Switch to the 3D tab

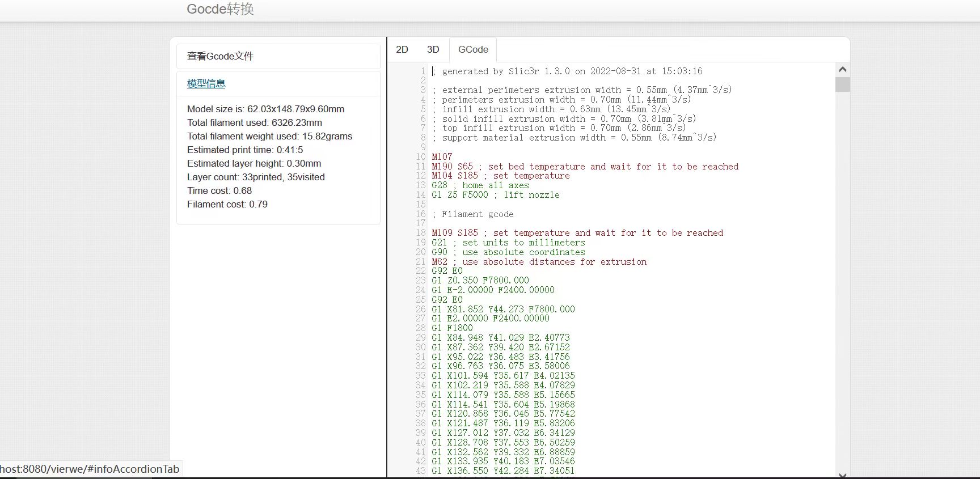(x=433, y=50)
